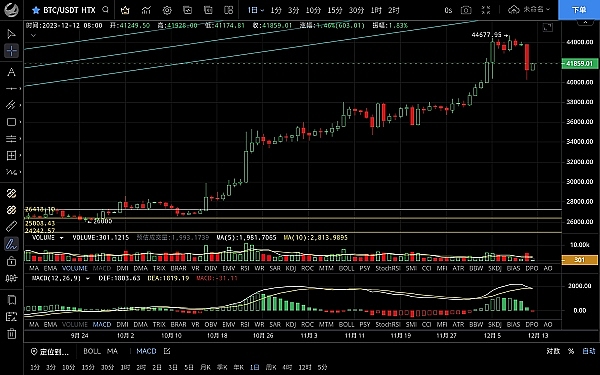Toggle BOLL overlay in bottom bar
Screen dimensions: 600x375
tap(92, 351)
